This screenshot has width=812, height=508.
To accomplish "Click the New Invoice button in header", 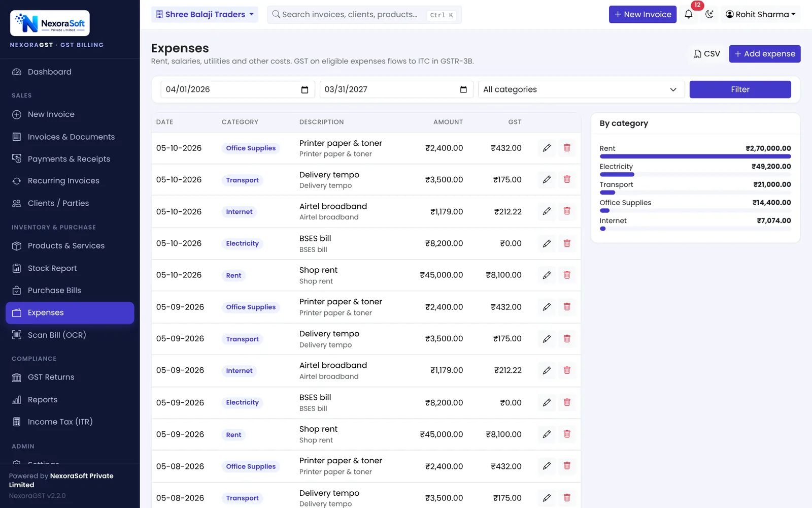I will (642, 14).
